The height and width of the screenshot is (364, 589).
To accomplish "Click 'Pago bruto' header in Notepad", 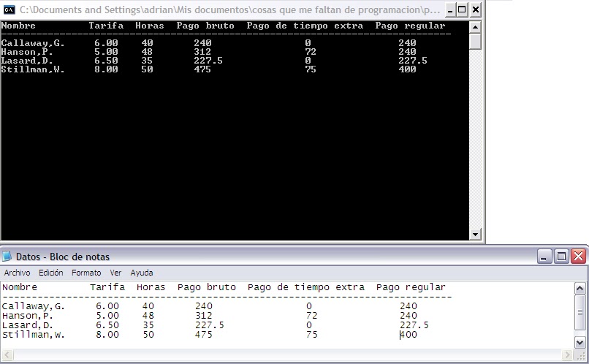I will (x=207, y=287).
